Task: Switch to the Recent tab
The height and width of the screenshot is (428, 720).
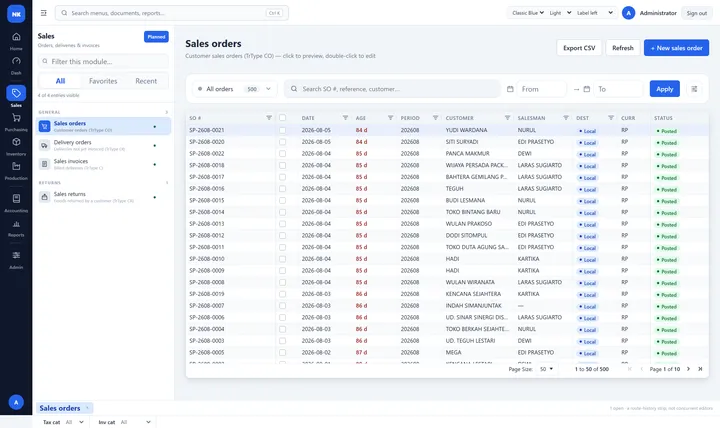Action: click(x=146, y=81)
